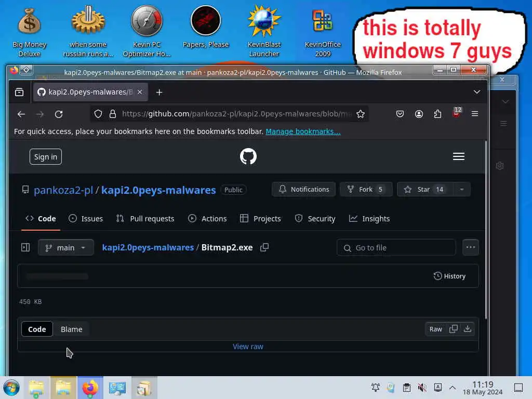
Task: Open the Insights tab
Action: tap(369, 219)
